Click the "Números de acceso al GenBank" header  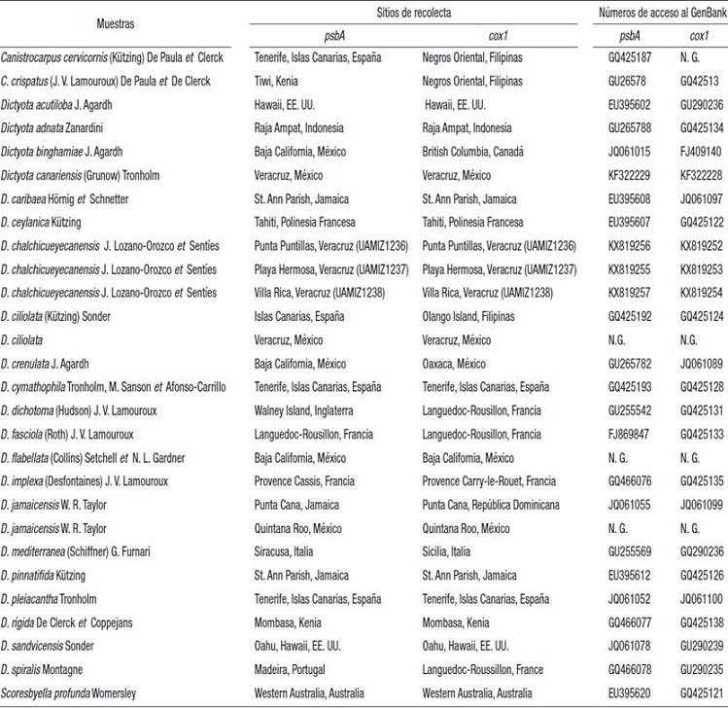663,12
